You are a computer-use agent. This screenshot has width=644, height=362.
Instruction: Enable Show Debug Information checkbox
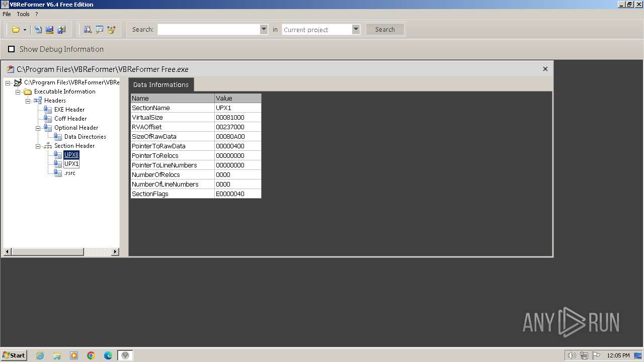[11, 49]
